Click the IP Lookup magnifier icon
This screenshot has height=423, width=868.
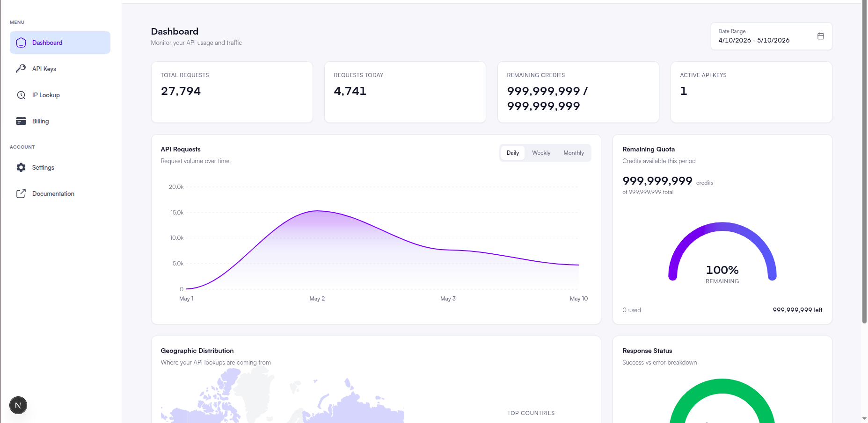point(21,95)
